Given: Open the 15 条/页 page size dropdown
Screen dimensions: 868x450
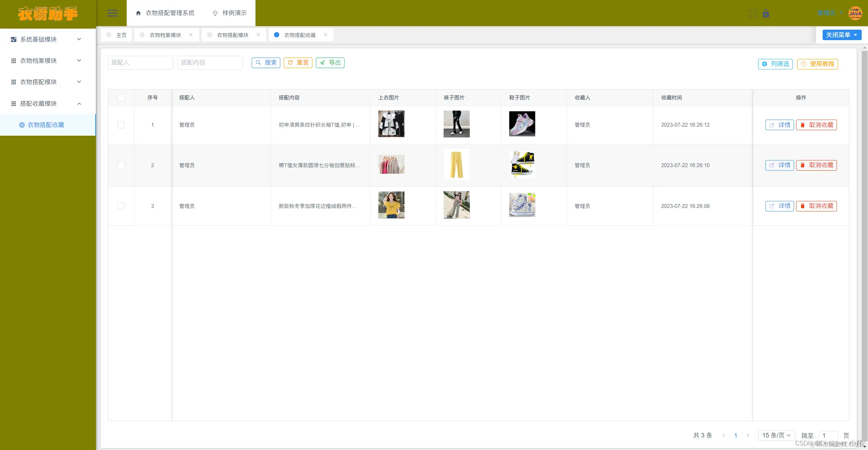Looking at the screenshot, I should click(x=776, y=435).
